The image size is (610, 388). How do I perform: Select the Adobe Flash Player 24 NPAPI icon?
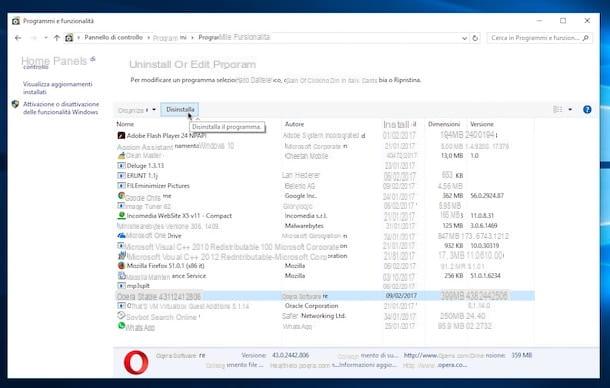pyautogui.click(x=121, y=135)
